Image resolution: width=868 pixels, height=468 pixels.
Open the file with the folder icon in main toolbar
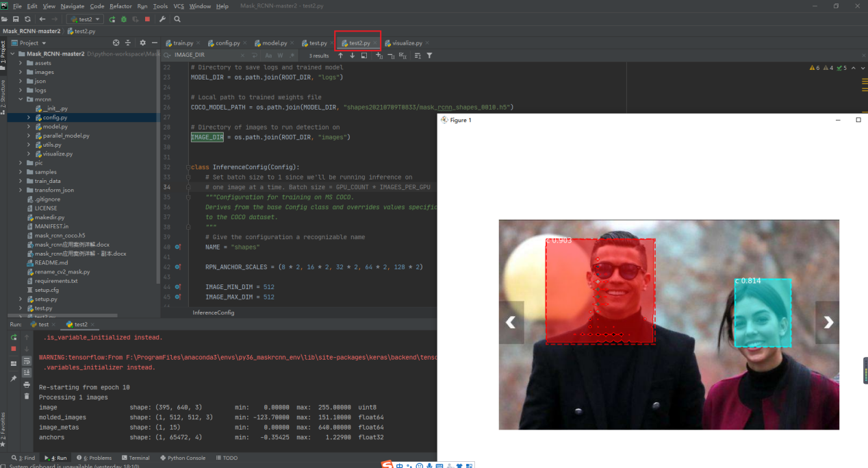[x=5, y=19]
